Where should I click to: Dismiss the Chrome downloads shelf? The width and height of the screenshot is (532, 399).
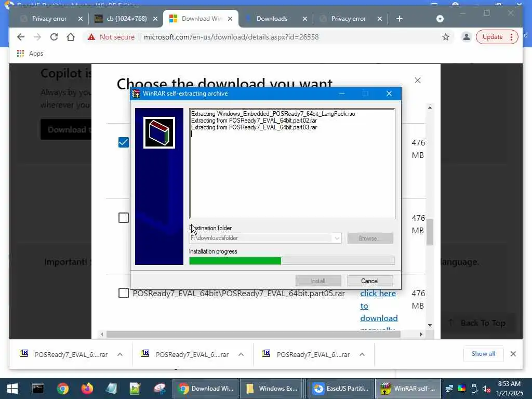pos(513,354)
